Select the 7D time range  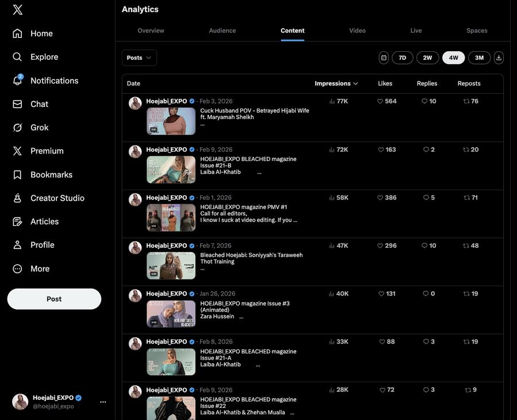(402, 57)
